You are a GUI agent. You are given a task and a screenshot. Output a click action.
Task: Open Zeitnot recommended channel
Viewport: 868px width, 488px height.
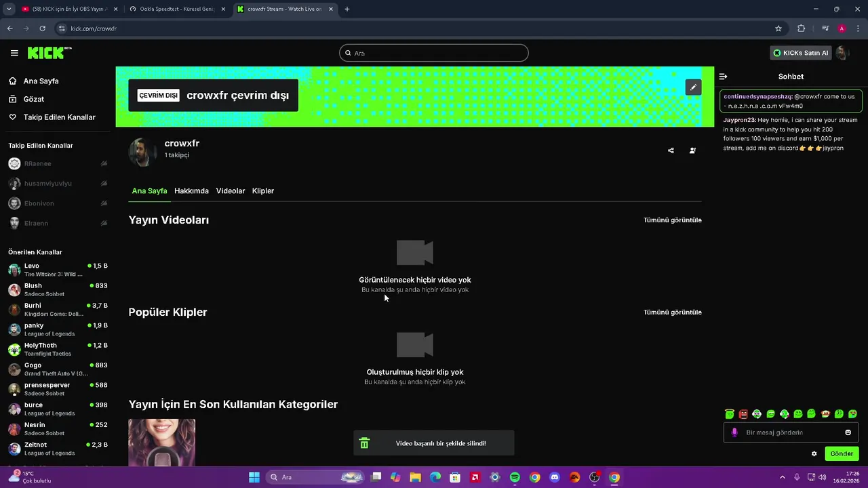(x=58, y=449)
